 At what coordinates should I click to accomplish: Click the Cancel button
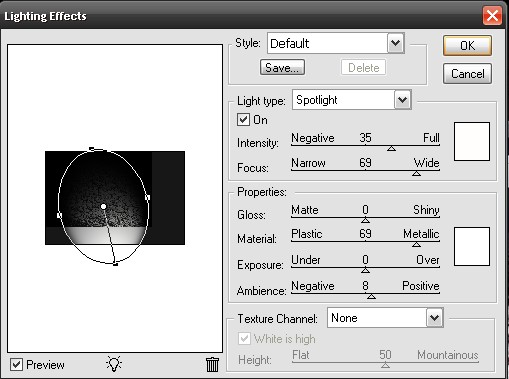(x=467, y=74)
